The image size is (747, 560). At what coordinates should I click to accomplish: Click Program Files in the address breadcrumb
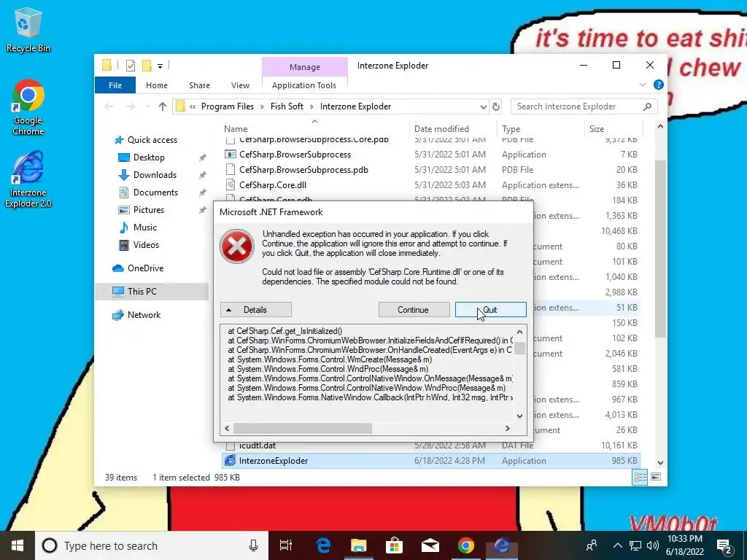pos(228,106)
